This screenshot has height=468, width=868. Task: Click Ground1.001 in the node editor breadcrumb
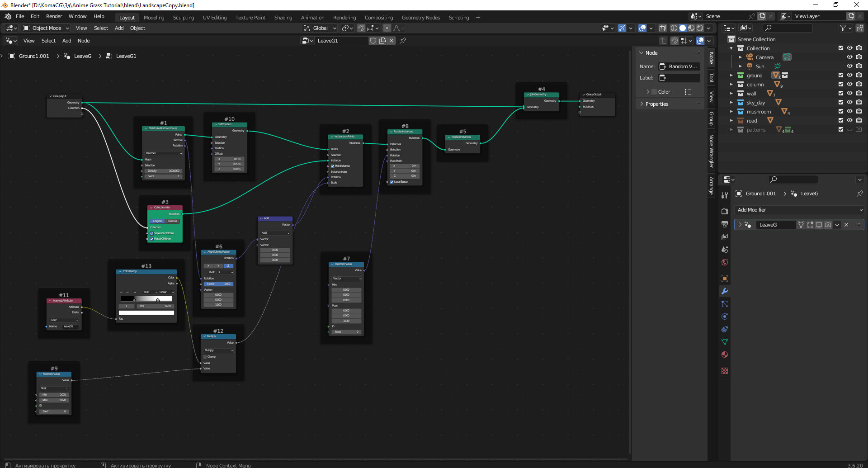coord(34,56)
